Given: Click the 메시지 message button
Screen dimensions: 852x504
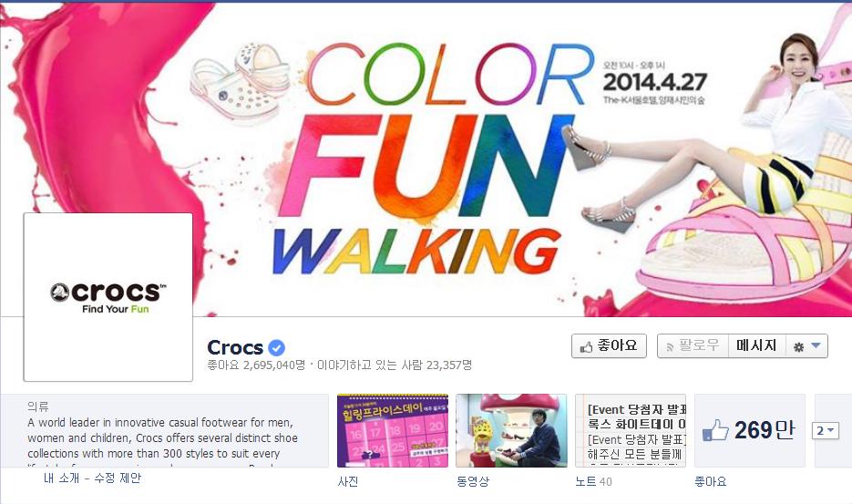Looking at the screenshot, I should click(x=756, y=345).
